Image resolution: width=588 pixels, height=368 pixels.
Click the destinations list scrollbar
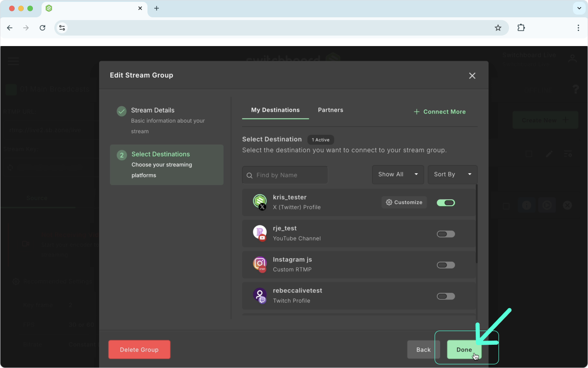click(x=477, y=223)
